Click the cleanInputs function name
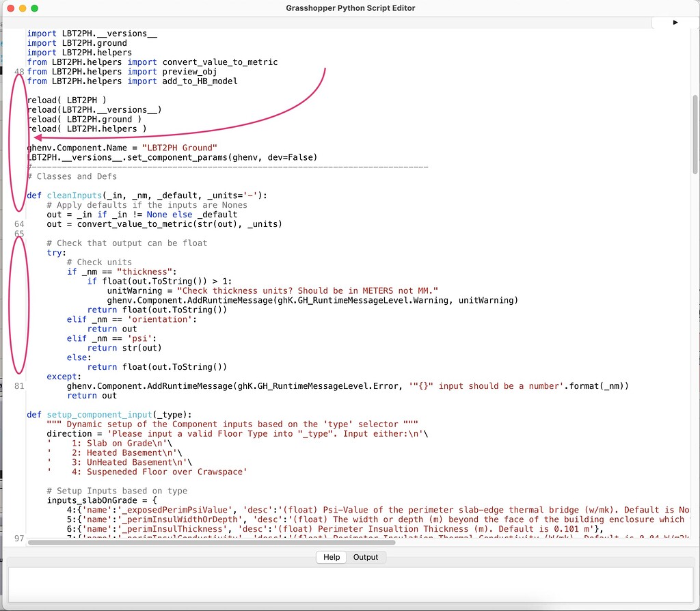700x611 pixels. [x=74, y=195]
